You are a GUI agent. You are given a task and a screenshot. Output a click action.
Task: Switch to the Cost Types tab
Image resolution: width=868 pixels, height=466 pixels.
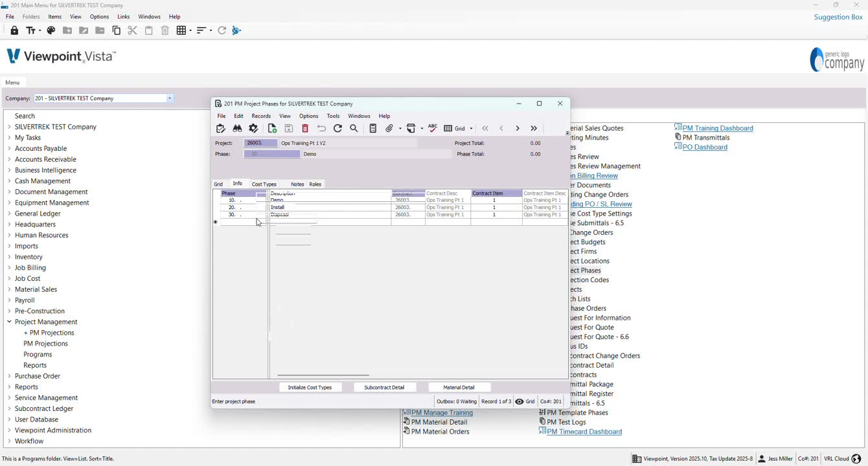click(264, 184)
